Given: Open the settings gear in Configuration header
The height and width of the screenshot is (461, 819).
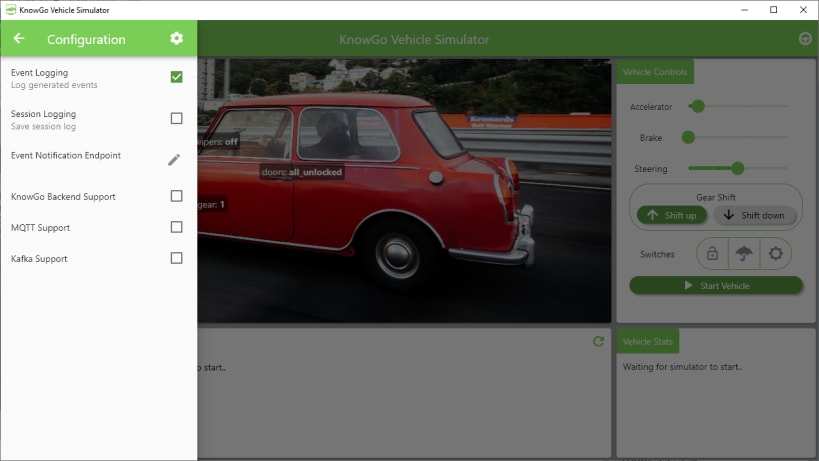Looking at the screenshot, I should (x=177, y=39).
